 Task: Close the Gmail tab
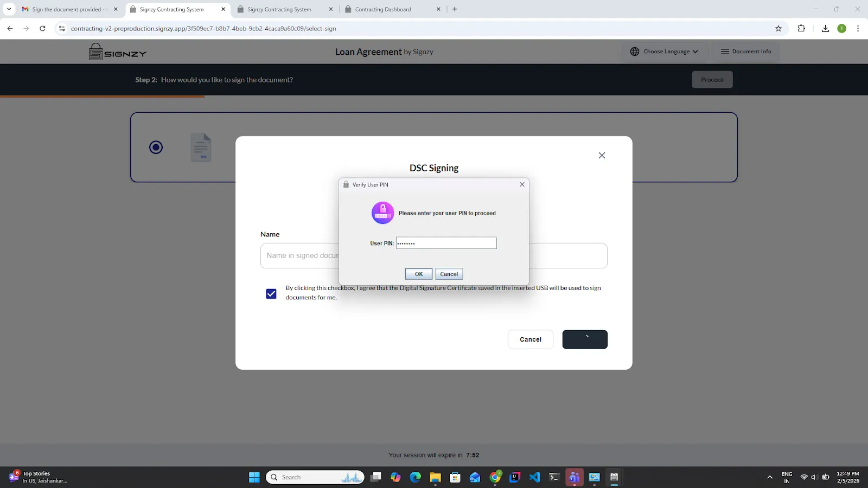pos(116,9)
